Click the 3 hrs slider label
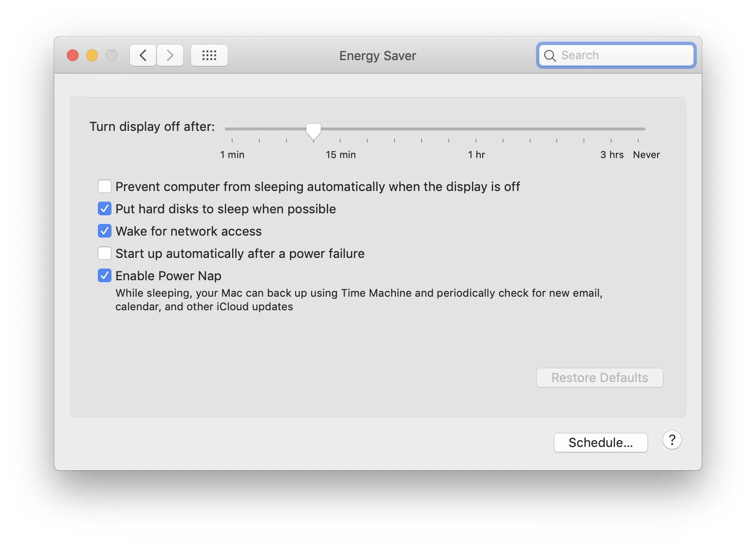The width and height of the screenshot is (756, 542). [x=612, y=155]
